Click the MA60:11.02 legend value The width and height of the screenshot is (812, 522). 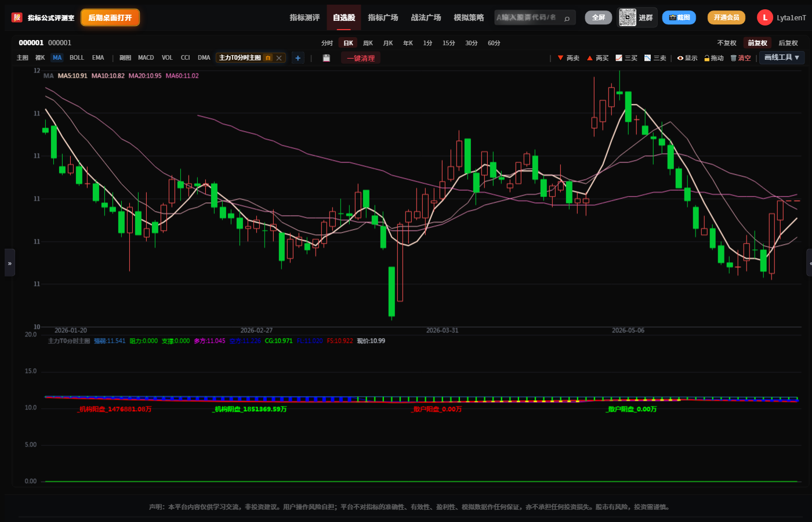(182, 76)
